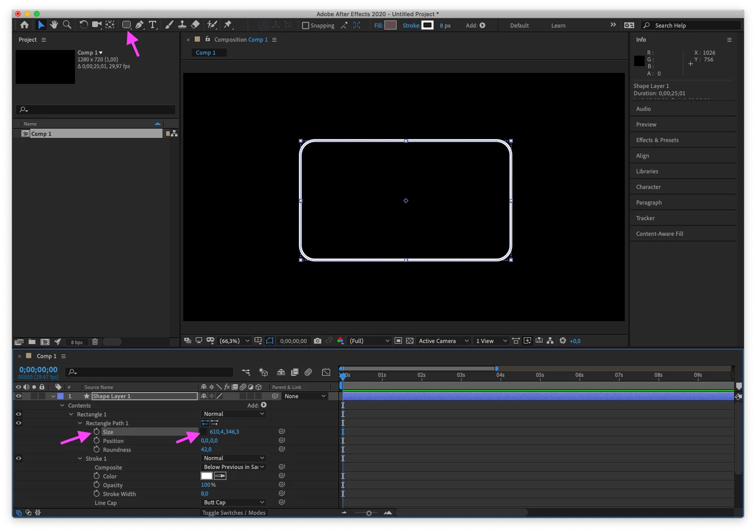Screen dimensions: 756x532
Task: Select the Type tool
Action: (x=153, y=24)
